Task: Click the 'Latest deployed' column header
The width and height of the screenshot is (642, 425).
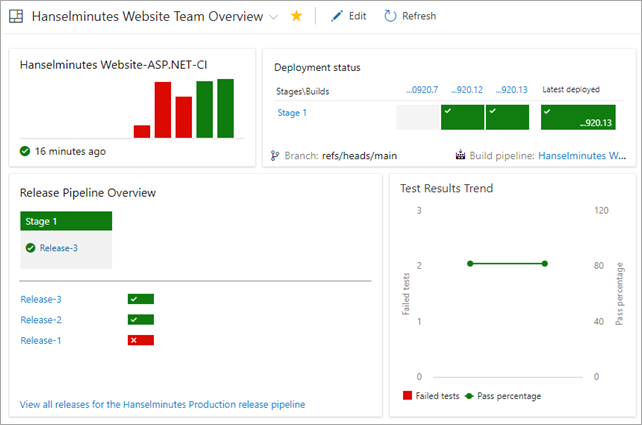Action: click(x=571, y=90)
